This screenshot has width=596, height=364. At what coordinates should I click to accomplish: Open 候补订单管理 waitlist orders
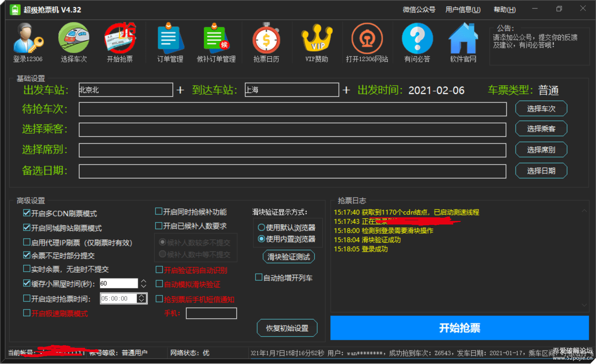tap(216, 38)
